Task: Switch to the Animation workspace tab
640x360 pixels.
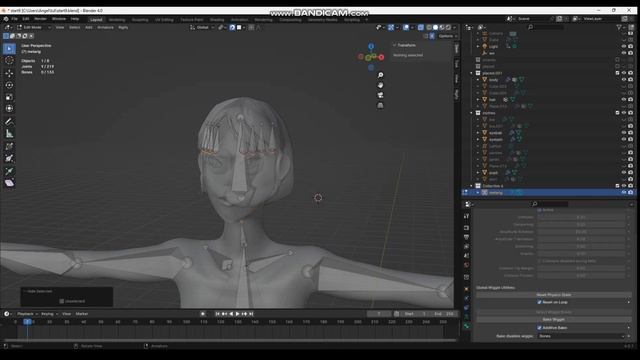Action: click(239, 20)
